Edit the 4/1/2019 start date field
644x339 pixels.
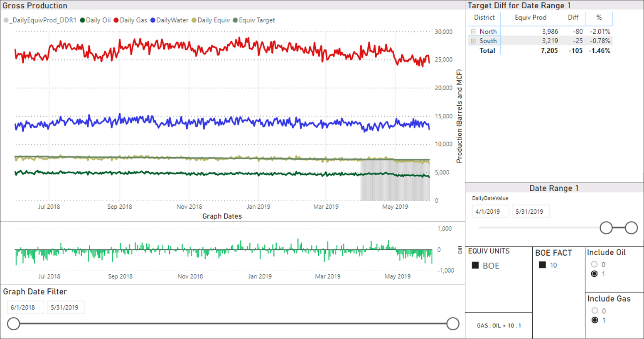click(490, 211)
